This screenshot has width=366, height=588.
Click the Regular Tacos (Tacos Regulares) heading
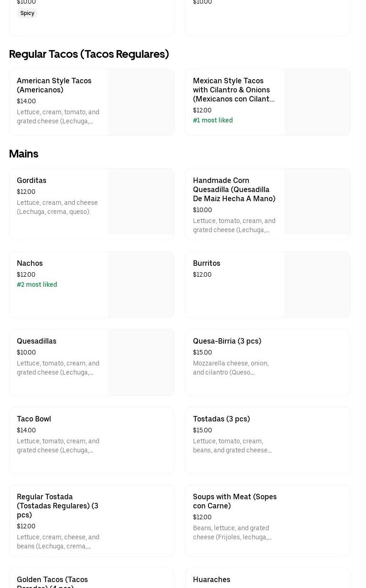[89, 54]
